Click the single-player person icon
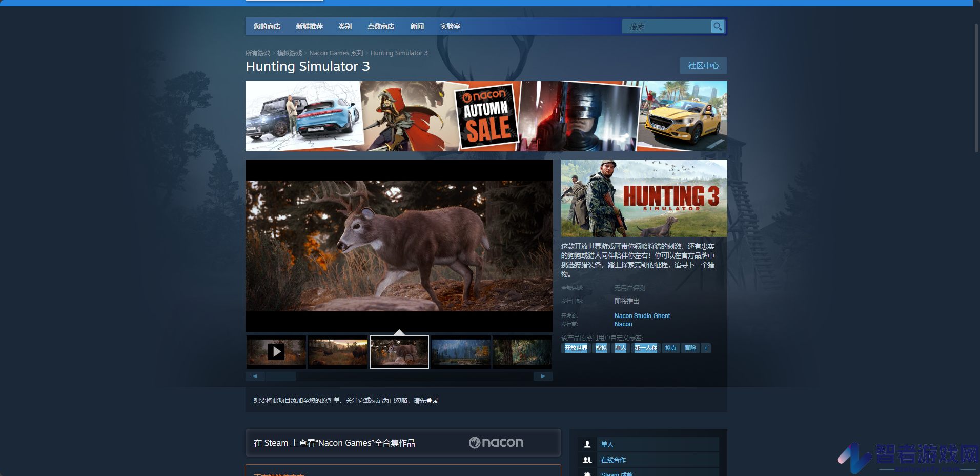Image resolution: width=980 pixels, height=476 pixels. coord(587,444)
